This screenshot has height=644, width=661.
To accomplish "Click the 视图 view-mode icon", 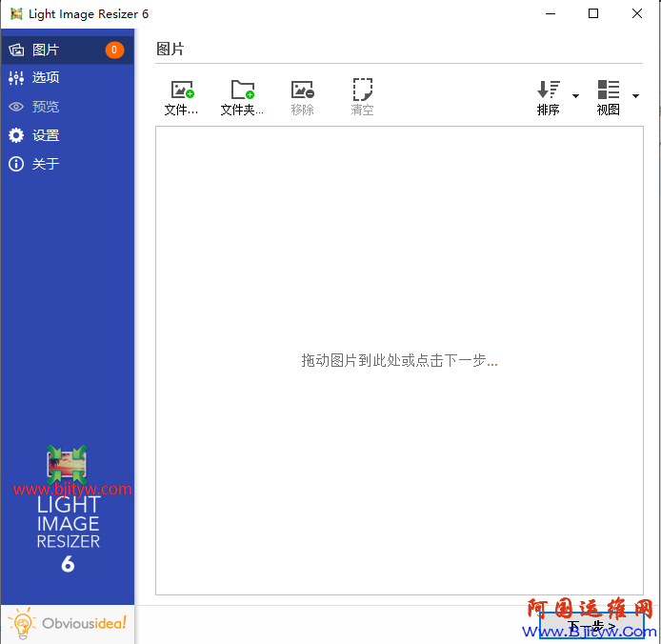I will click(609, 91).
